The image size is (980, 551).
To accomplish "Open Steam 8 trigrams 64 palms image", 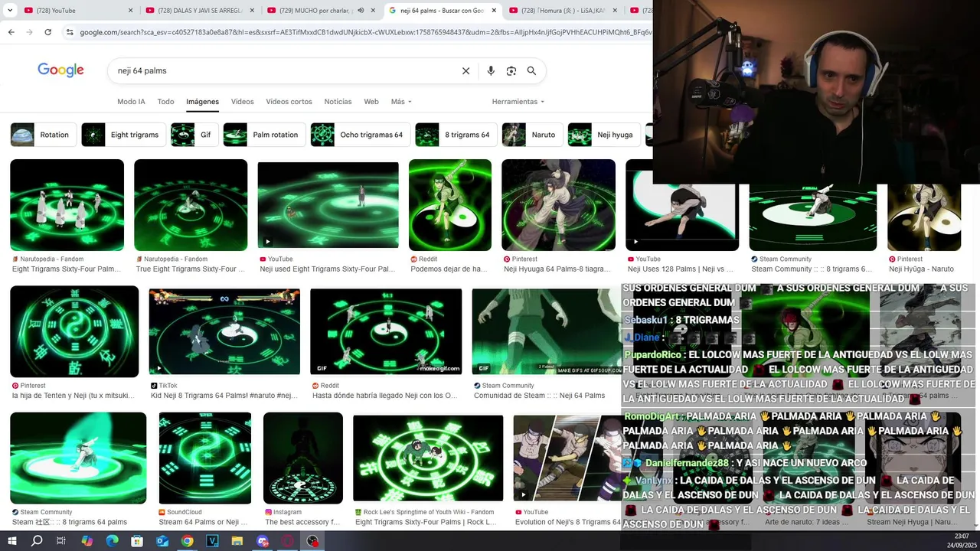I will coord(78,458).
